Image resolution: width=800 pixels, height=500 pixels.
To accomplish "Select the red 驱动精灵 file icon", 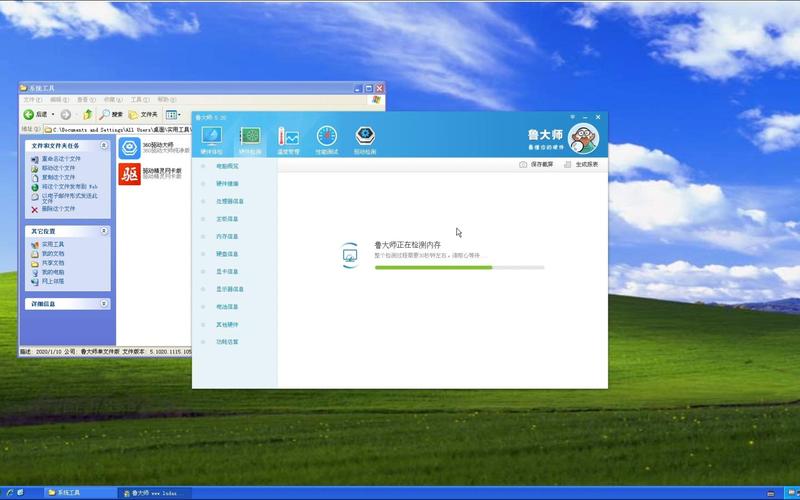I will [129, 175].
